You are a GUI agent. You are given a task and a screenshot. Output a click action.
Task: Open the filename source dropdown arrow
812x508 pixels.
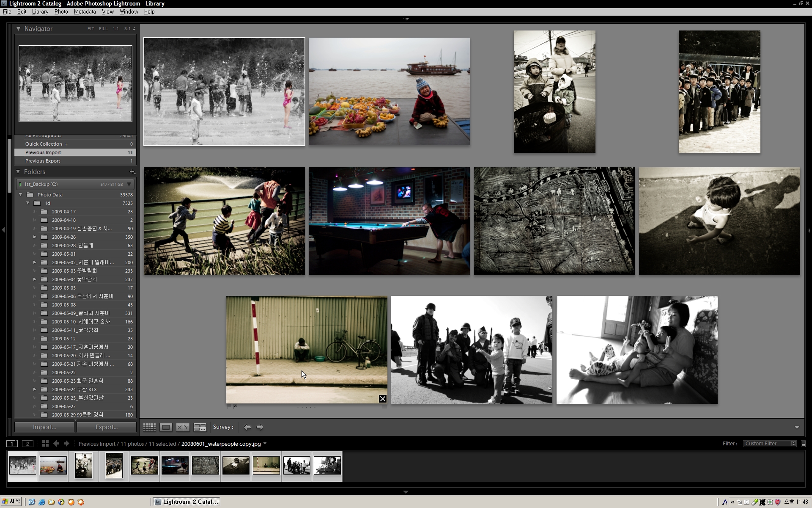[265, 444]
